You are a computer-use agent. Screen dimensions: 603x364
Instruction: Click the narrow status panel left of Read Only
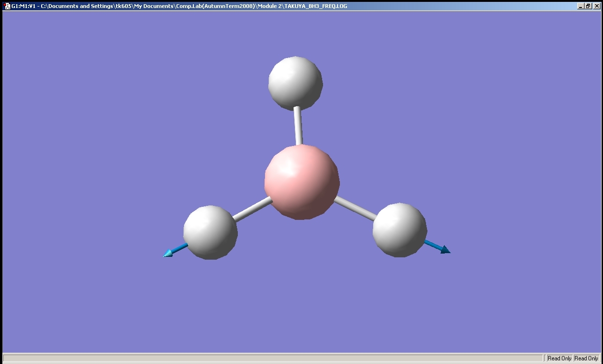[x=545, y=358]
